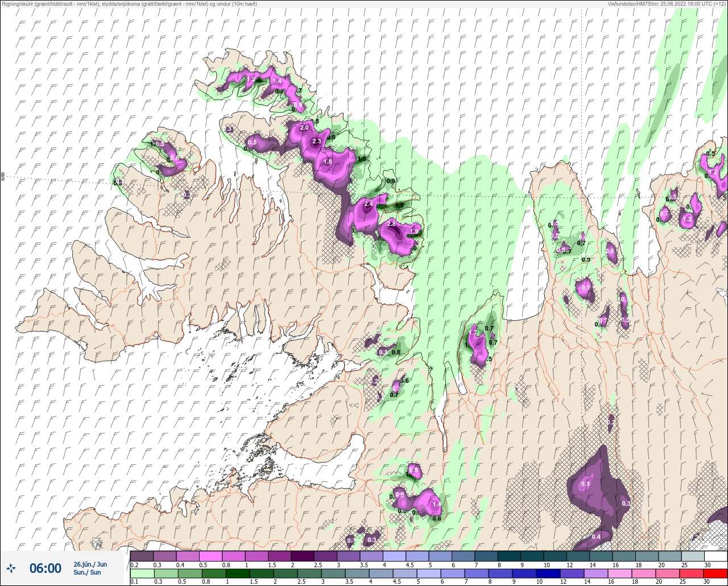Click the 'N99' label on the map's left edge
The width and height of the screenshot is (728, 586).
pyautogui.click(x=3, y=177)
